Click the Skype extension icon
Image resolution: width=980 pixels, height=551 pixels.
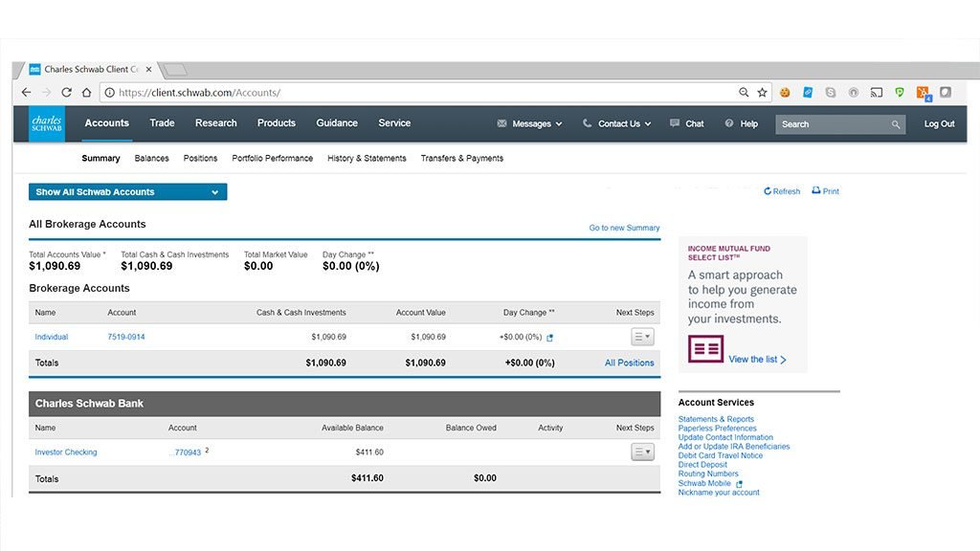[x=831, y=93]
